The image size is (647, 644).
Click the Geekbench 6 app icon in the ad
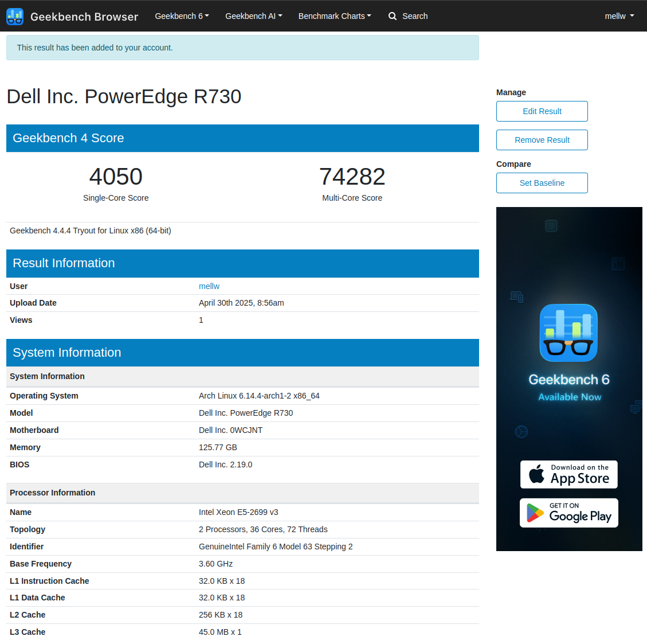(x=568, y=333)
